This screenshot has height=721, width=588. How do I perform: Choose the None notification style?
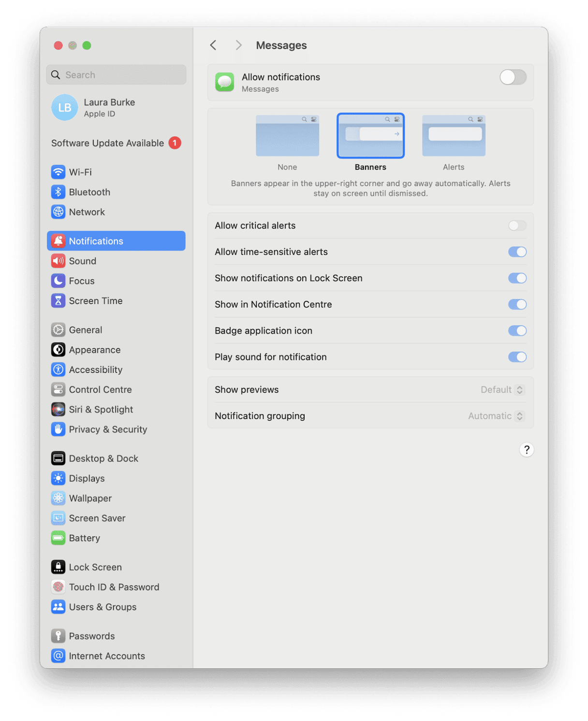pos(287,136)
